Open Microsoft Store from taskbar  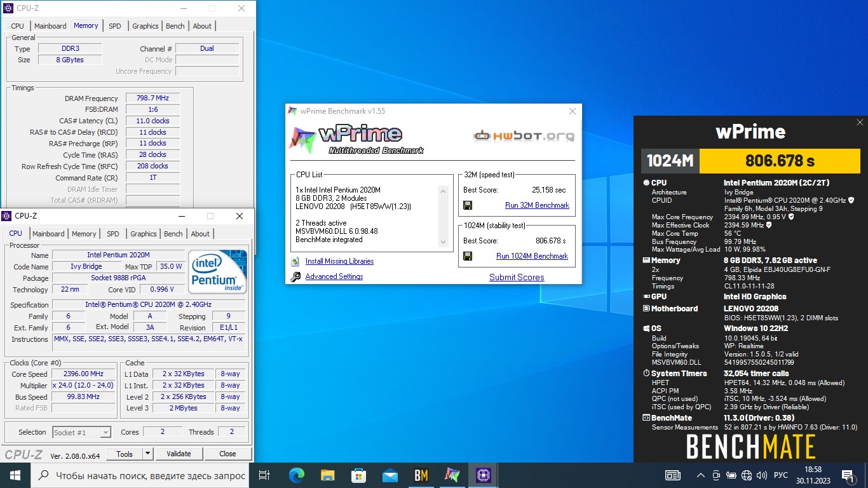click(x=358, y=475)
